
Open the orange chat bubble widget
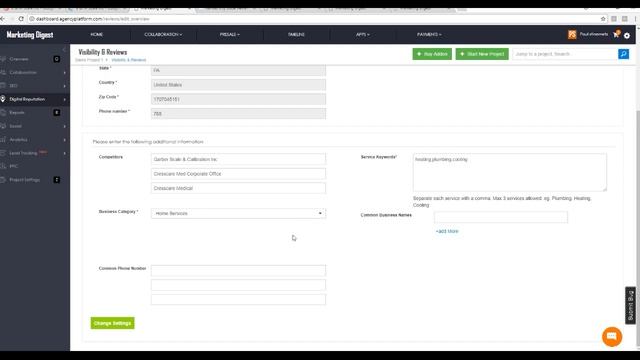coord(612,336)
